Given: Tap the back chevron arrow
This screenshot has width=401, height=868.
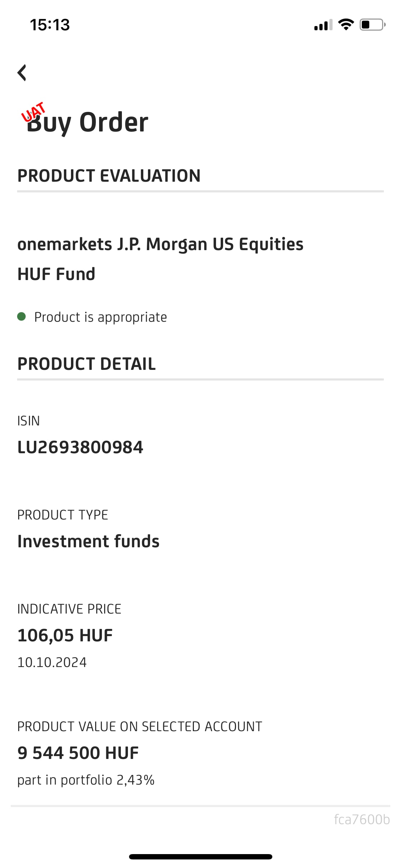Looking at the screenshot, I should [x=22, y=73].
